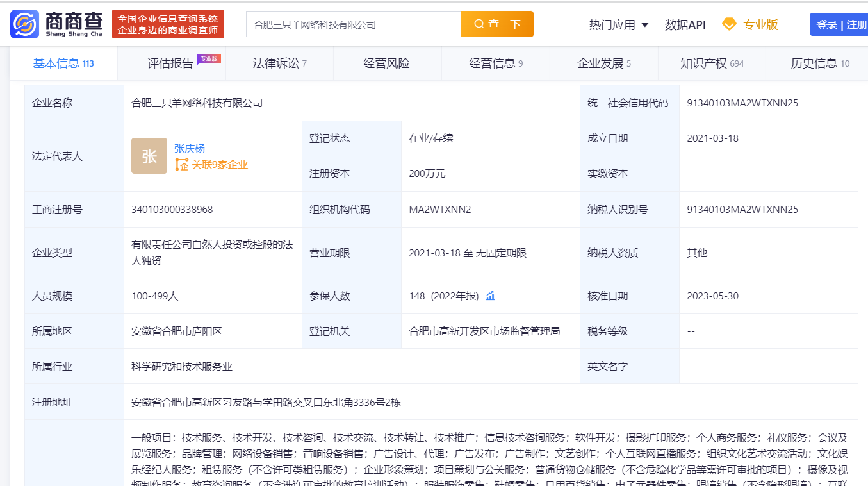The height and width of the screenshot is (486, 868).
Task: Click the insured count 148 (2022年报)
Action: click(x=444, y=296)
